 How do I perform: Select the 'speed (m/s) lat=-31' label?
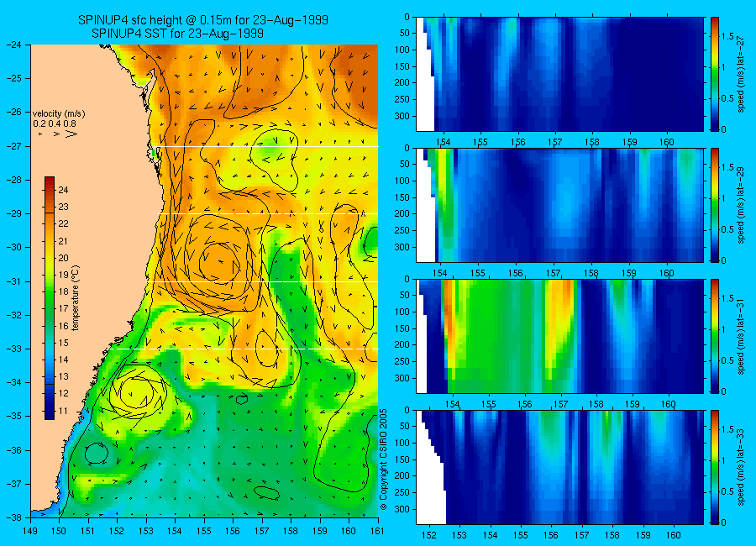point(741,336)
